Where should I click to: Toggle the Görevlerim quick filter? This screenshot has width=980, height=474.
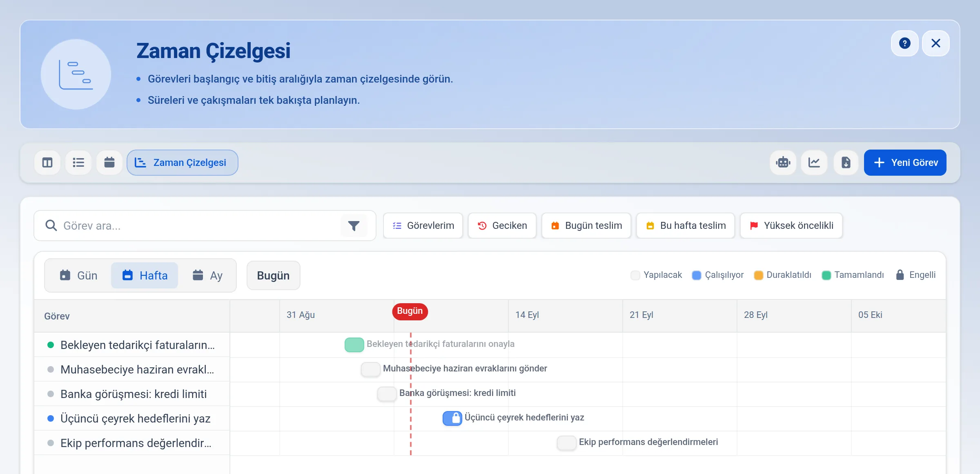423,226
